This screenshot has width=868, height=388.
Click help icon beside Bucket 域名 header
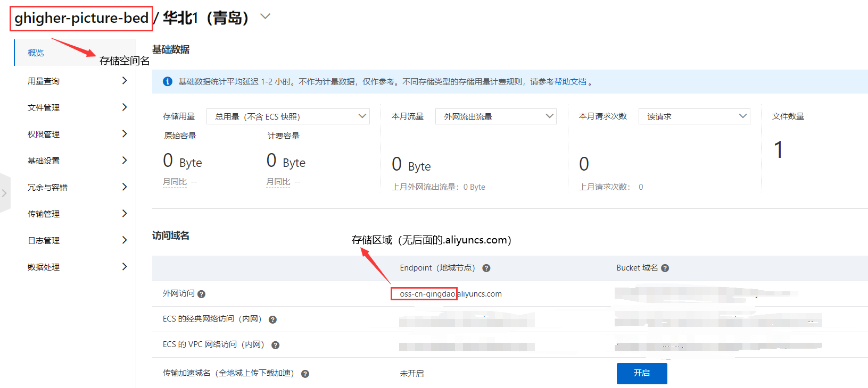(x=665, y=268)
